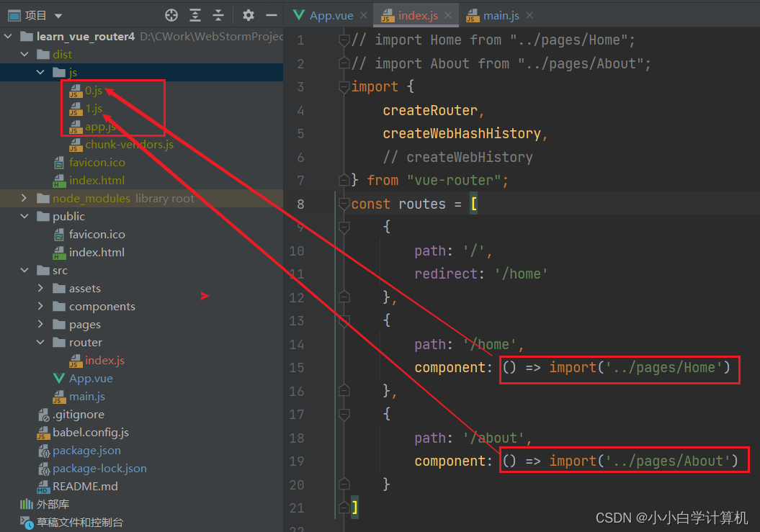Fold the import block at line 3
760x532 pixels.
click(344, 87)
